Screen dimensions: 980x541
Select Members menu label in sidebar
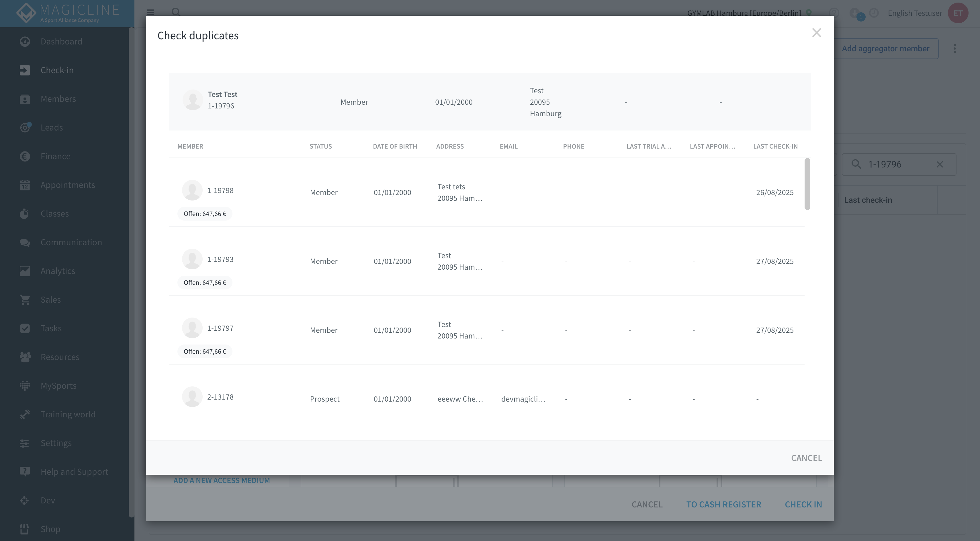[x=58, y=99]
